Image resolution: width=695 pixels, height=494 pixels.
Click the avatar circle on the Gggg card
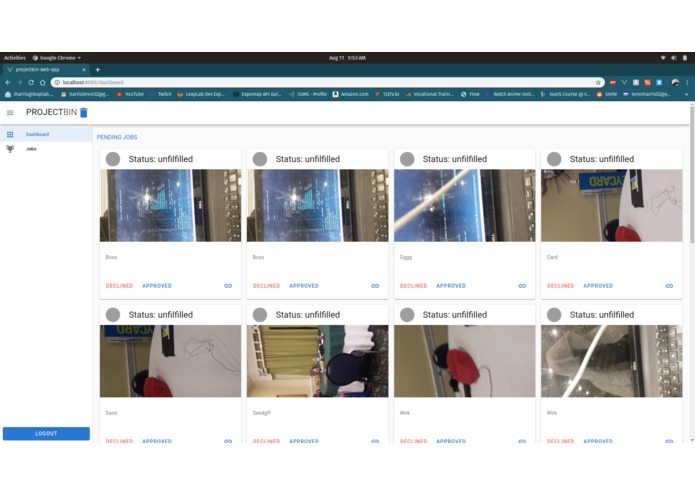pyautogui.click(x=407, y=159)
